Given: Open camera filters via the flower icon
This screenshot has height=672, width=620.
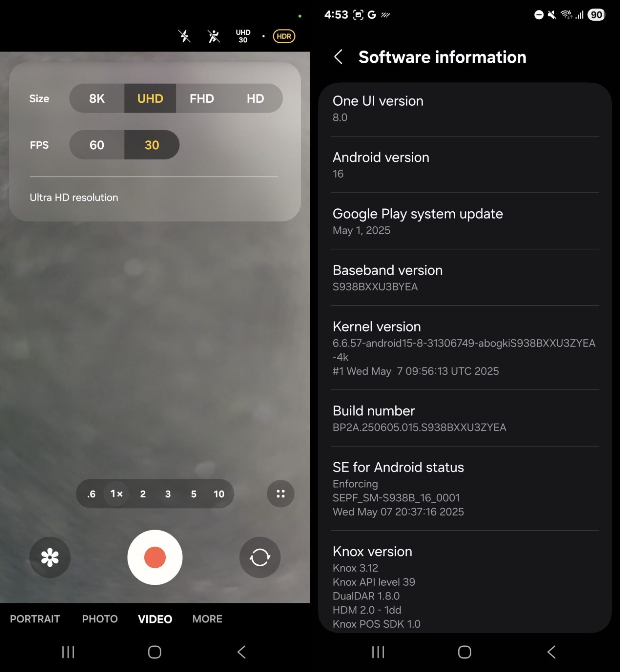Looking at the screenshot, I should 49,557.
